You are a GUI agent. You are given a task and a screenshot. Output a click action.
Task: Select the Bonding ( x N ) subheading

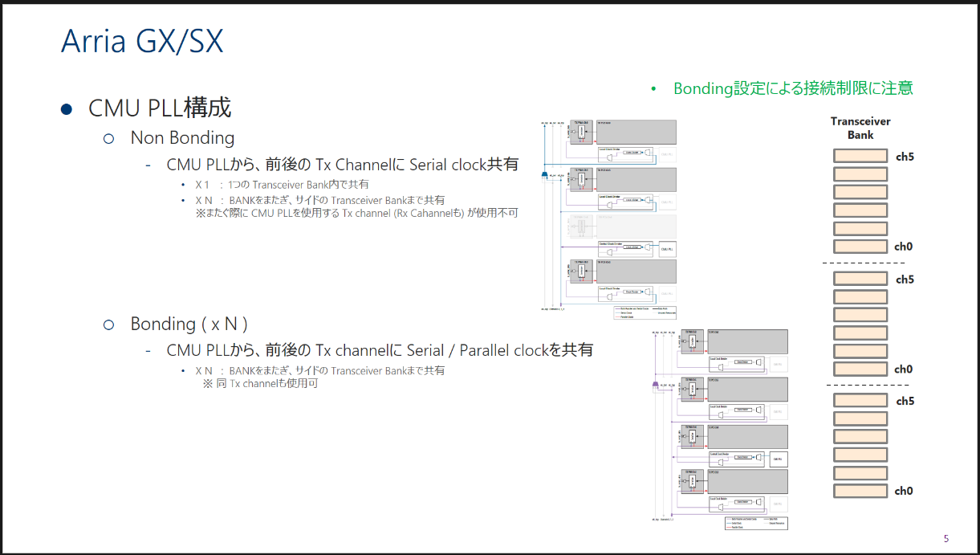click(189, 324)
